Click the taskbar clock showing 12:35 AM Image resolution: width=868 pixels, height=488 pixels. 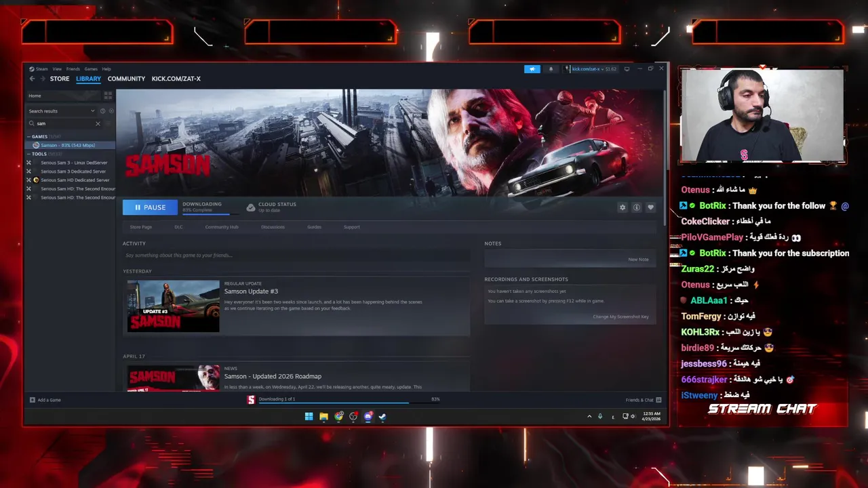pyautogui.click(x=651, y=417)
